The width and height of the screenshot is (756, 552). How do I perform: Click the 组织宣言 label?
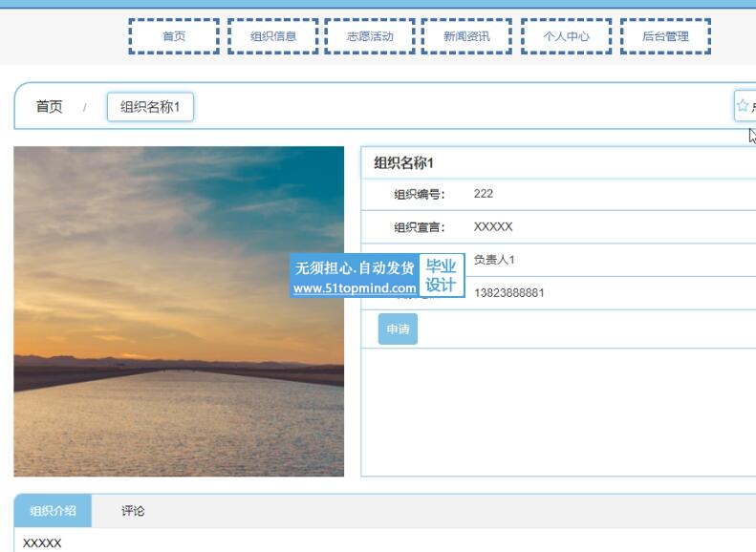[419, 227]
